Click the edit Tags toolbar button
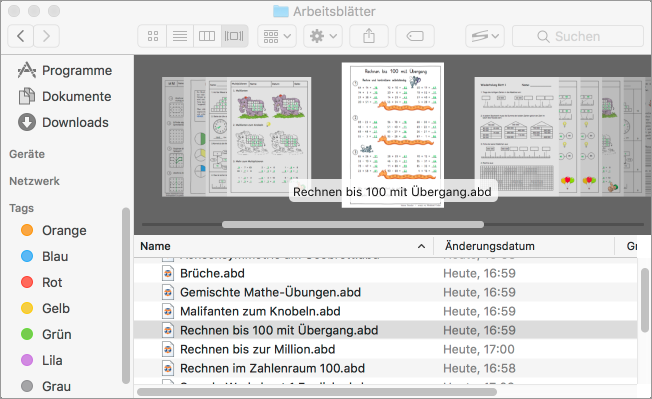This screenshot has height=399, width=652. coord(415,36)
